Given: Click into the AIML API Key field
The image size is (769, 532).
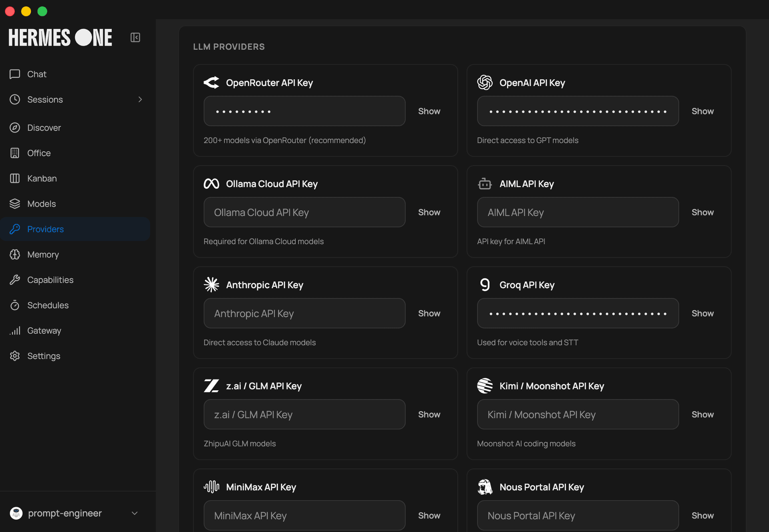Looking at the screenshot, I should pyautogui.click(x=578, y=212).
